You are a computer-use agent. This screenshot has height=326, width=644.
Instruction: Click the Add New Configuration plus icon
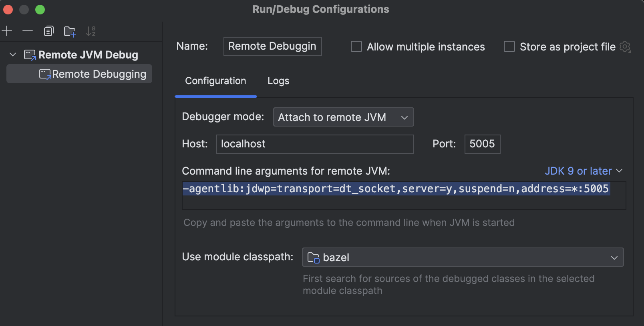(x=7, y=31)
